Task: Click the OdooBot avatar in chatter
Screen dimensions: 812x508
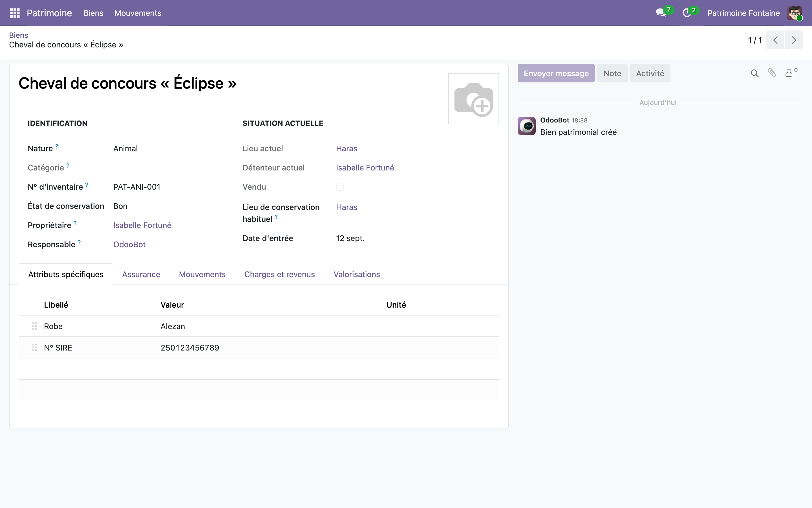Action: pos(526,126)
